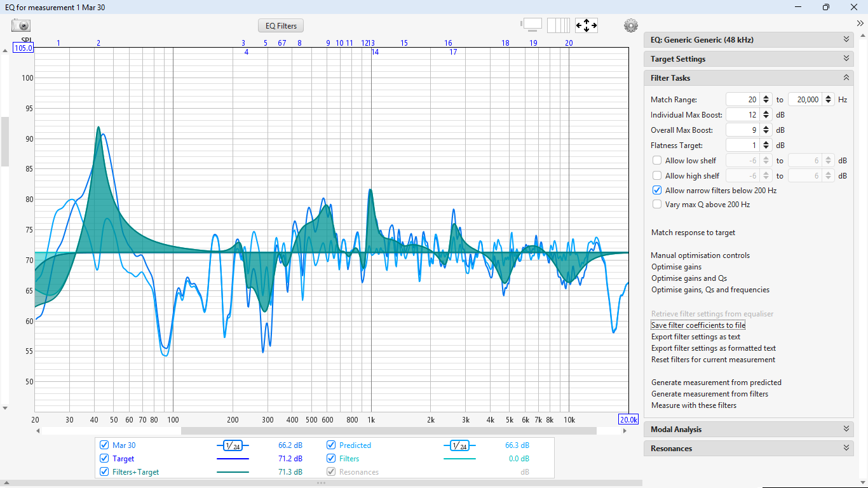This screenshot has height=488, width=868.
Task: Enable Vary max Q above 200 Hz
Action: 657,205
